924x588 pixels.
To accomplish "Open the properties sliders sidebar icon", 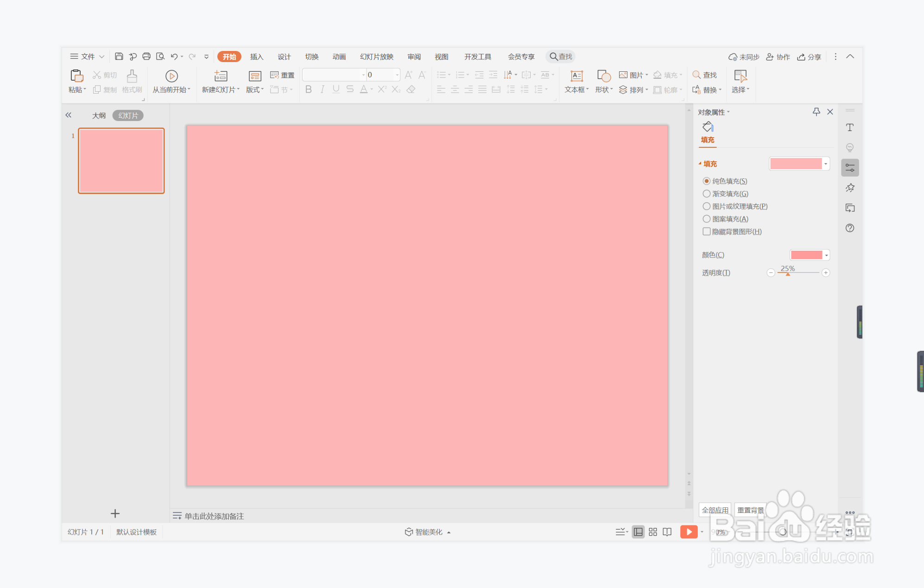I will tap(850, 168).
